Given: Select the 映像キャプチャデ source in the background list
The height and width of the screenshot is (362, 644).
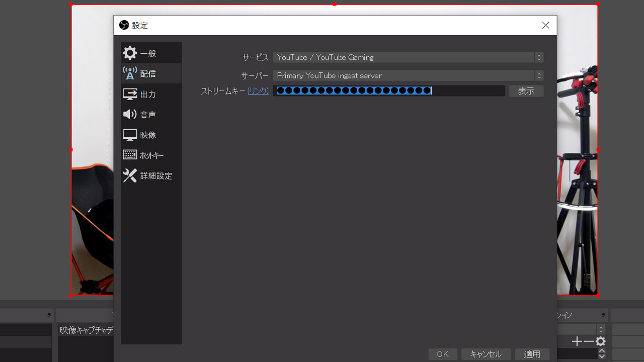Looking at the screenshot, I should point(87,330).
